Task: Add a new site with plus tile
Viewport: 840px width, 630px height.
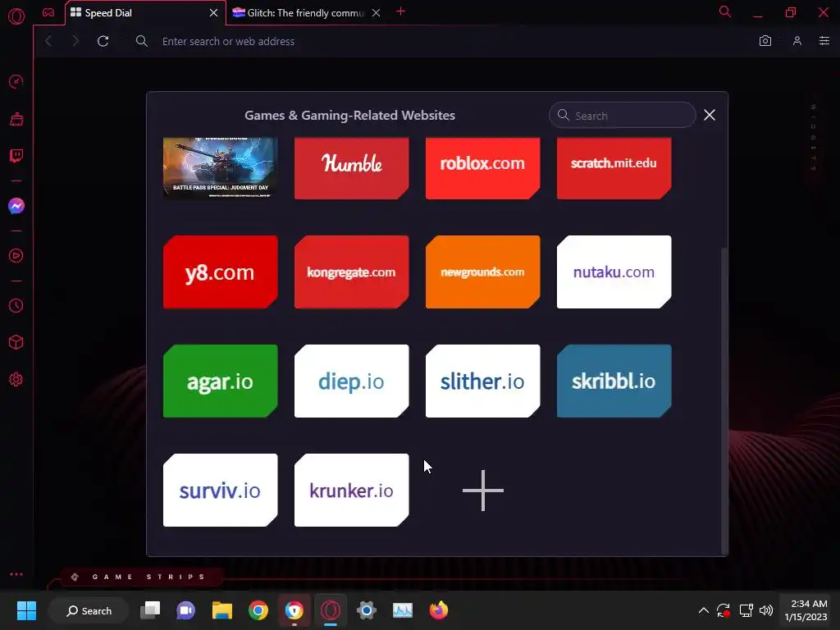Action: tap(482, 491)
